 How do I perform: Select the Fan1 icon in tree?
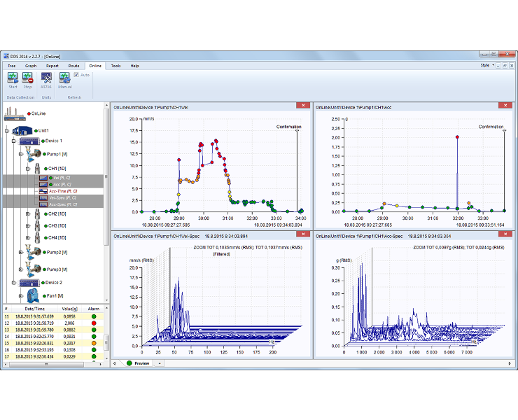[34, 295]
